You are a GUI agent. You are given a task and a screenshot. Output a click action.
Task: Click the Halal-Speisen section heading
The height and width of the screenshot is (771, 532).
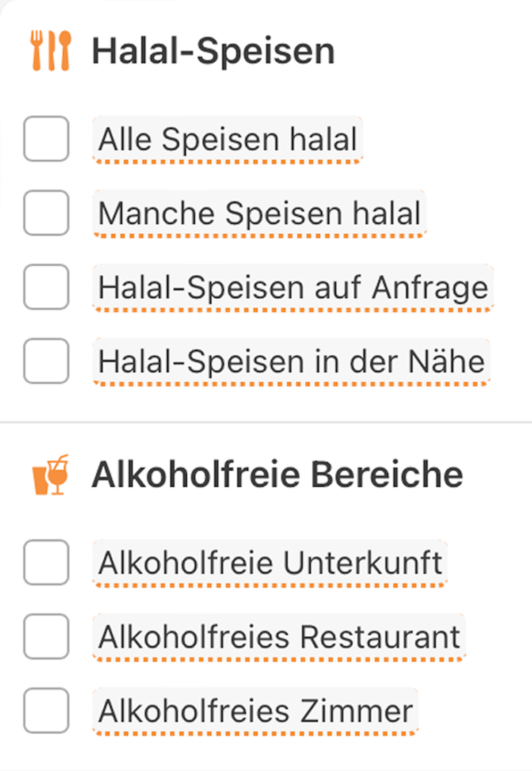pyautogui.click(x=213, y=52)
